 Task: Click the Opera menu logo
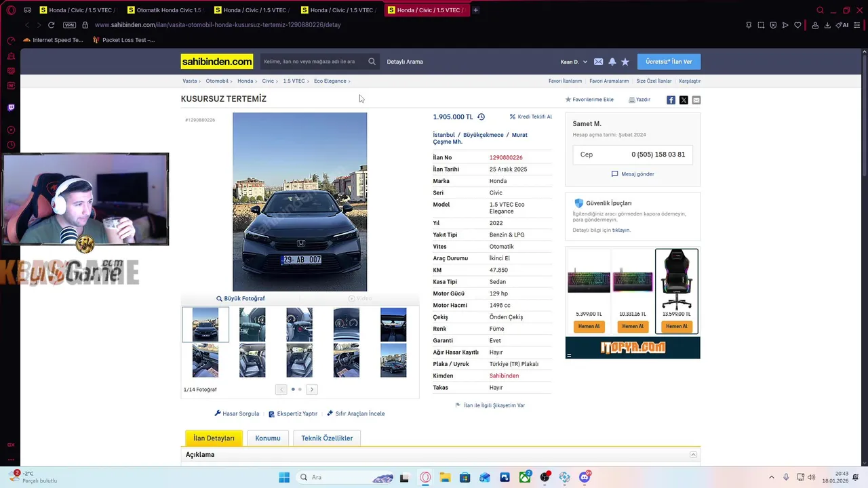11,10
